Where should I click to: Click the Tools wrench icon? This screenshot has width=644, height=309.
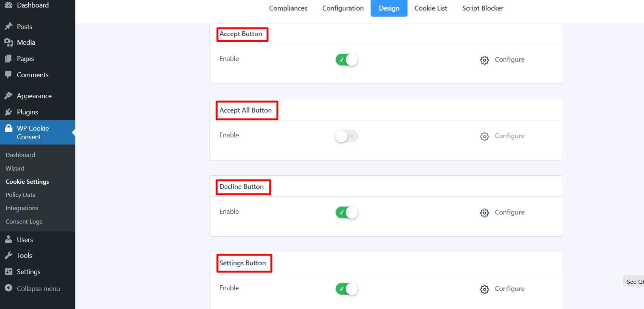(8, 256)
